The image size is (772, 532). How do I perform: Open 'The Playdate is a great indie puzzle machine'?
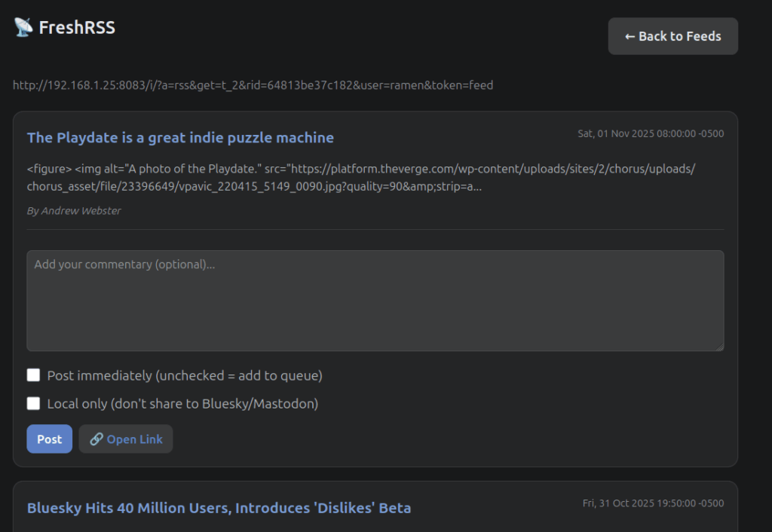(180, 137)
